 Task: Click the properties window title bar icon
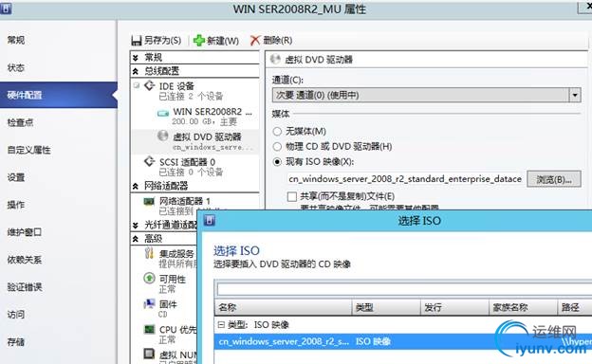click(x=6, y=9)
